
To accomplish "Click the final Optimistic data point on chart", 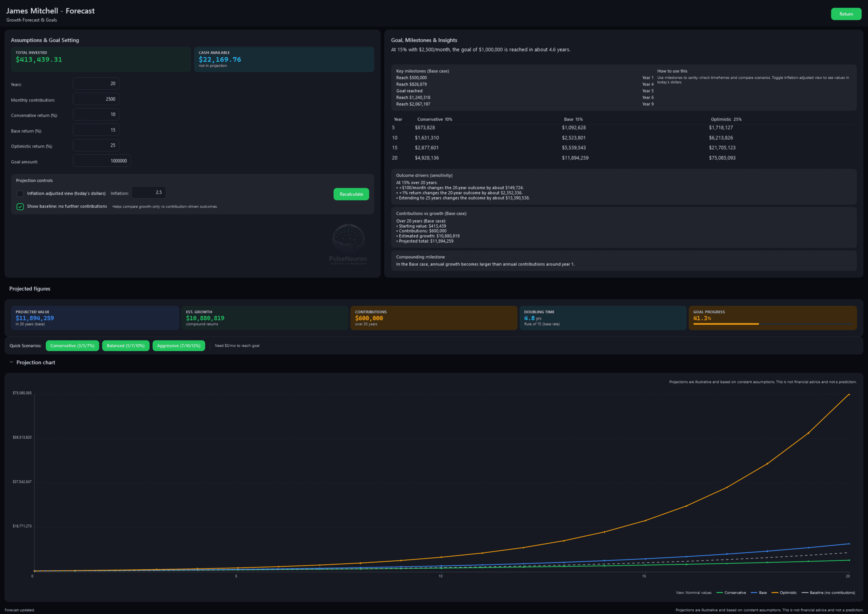I will tap(849, 395).
